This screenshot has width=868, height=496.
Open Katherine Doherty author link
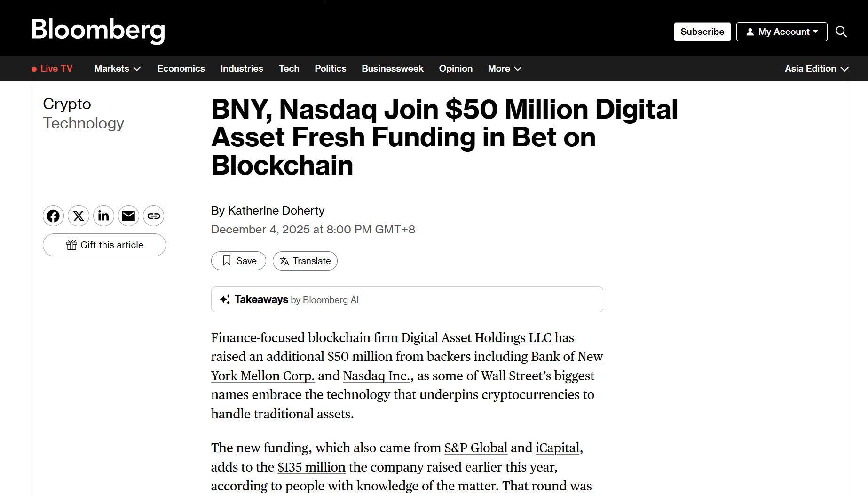pos(276,210)
